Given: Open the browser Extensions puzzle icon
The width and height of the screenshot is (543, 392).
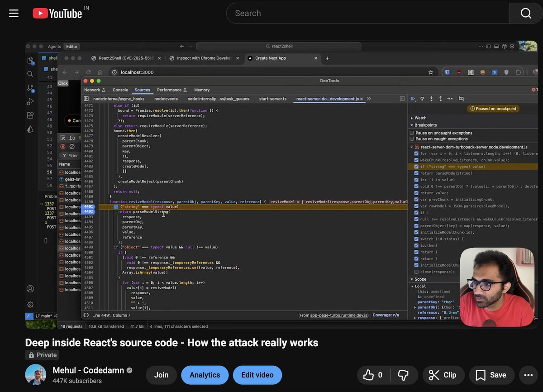Looking at the screenshot, I should [x=519, y=72].
